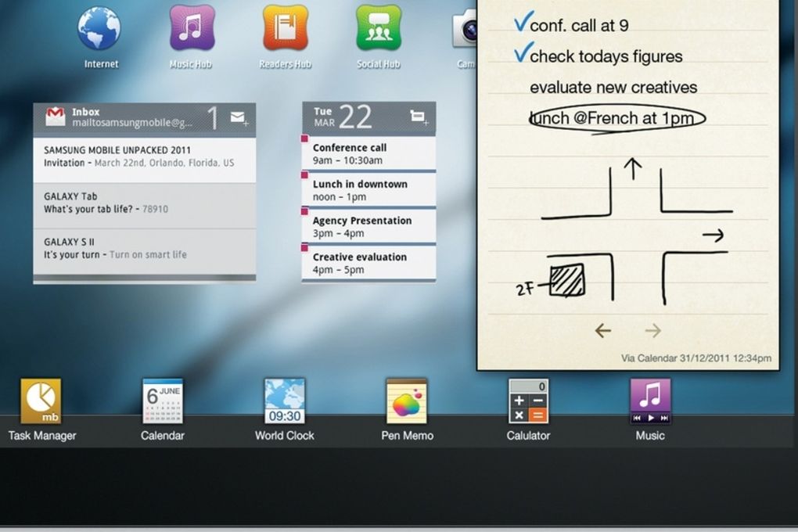Compose new mail from Inbox widget

click(x=239, y=118)
